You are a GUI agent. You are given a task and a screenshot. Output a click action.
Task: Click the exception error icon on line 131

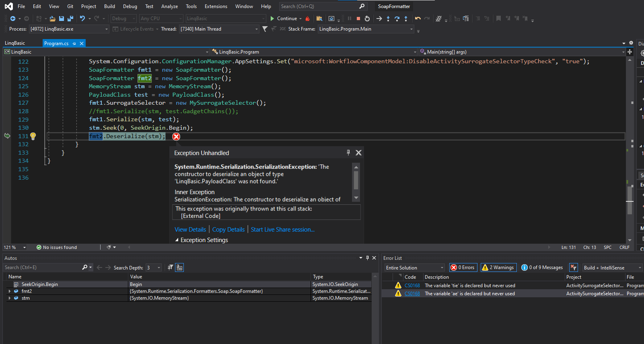[x=176, y=137]
